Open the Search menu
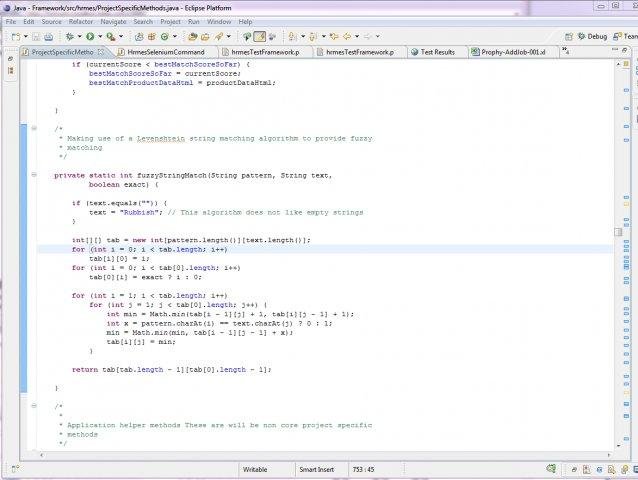 [143, 22]
